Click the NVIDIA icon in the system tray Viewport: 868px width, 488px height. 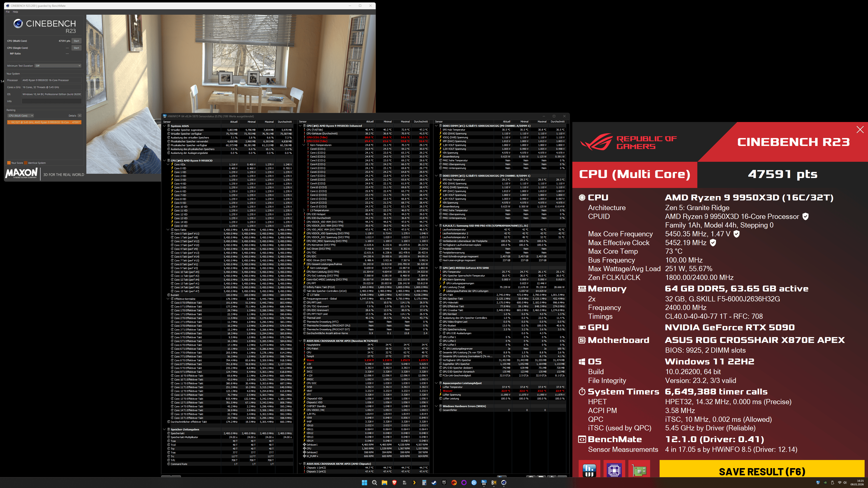click(x=825, y=483)
